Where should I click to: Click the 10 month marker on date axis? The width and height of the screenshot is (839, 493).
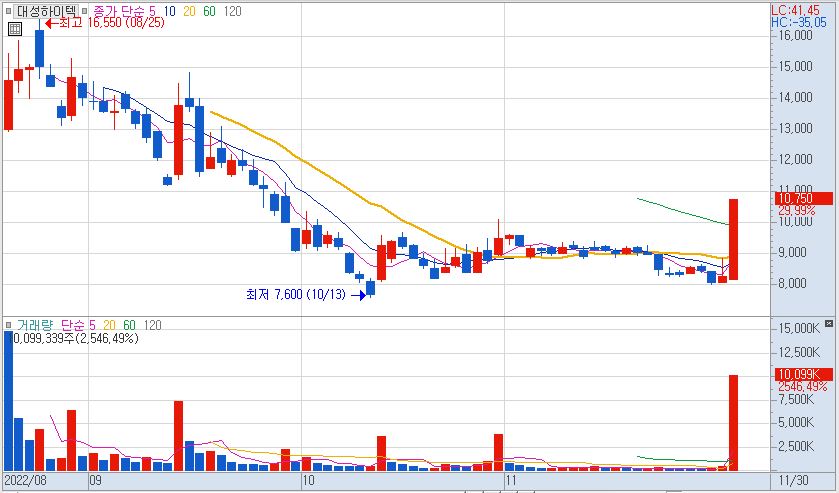tap(309, 480)
